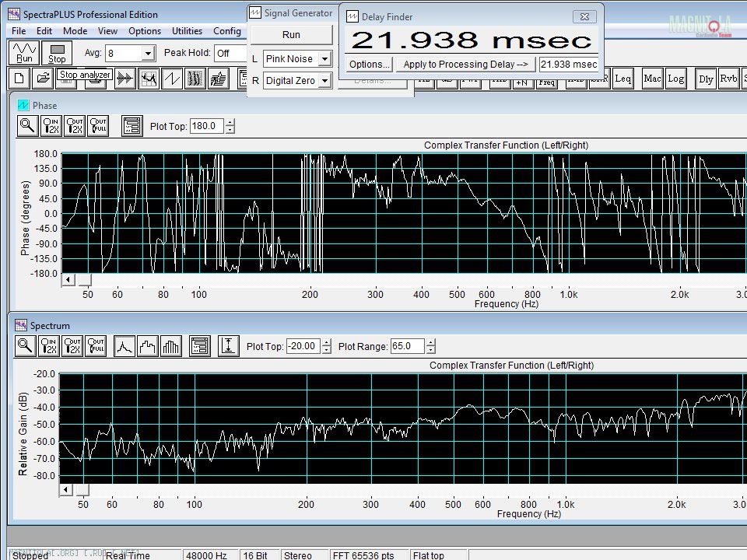
Task: Open the Mac (macro) utility
Action: [x=652, y=78]
